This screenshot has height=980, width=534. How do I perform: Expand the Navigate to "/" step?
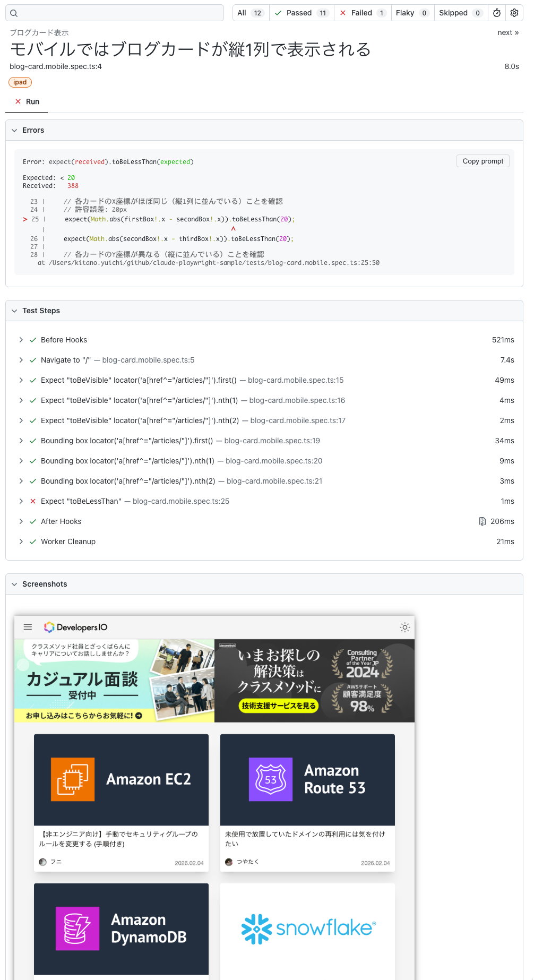pyautogui.click(x=21, y=360)
